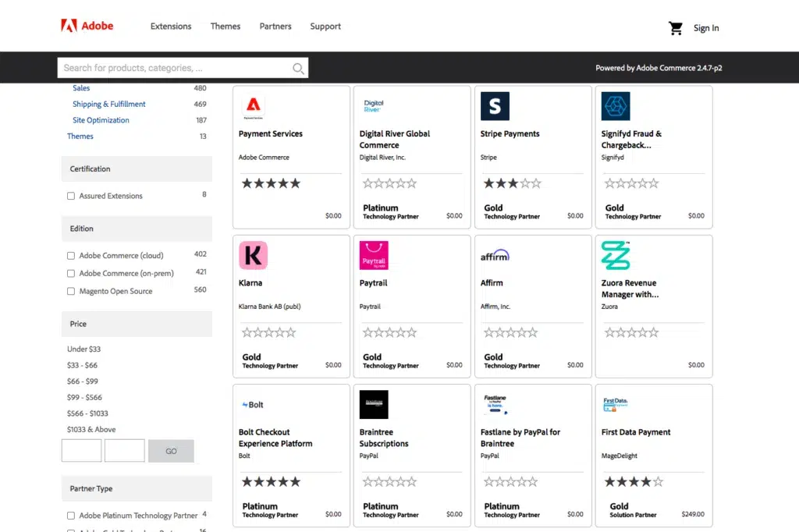Click the Sign In link
This screenshot has height=532, width=799.
(706, 28)
